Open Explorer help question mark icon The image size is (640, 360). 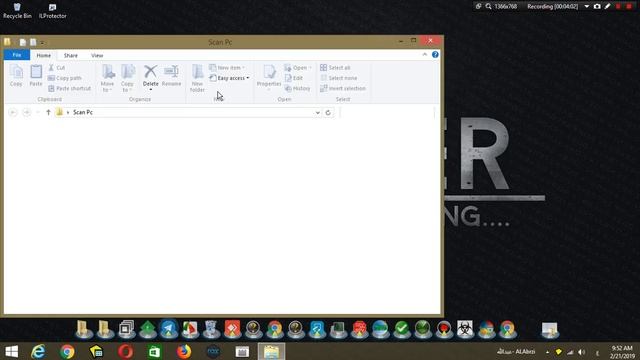435,54
